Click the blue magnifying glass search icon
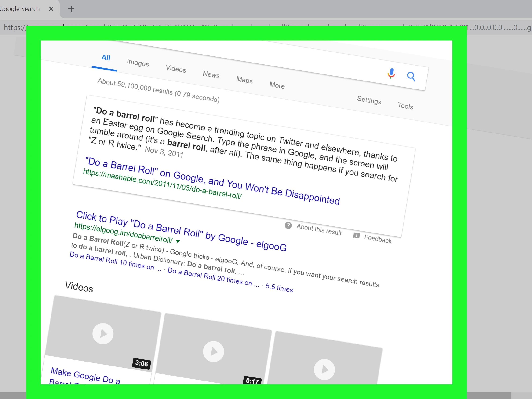This screenshot has width=532, height=399. pos(411,77)
